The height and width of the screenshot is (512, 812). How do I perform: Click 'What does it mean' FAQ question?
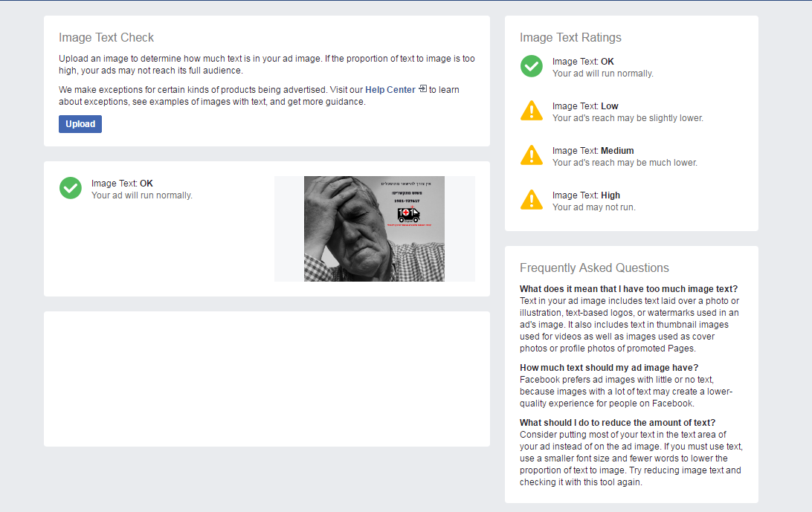click(628, 289)
